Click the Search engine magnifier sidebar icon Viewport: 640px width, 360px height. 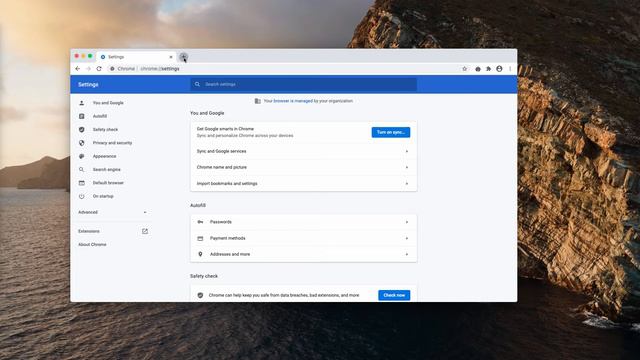(x=82, y=169)
